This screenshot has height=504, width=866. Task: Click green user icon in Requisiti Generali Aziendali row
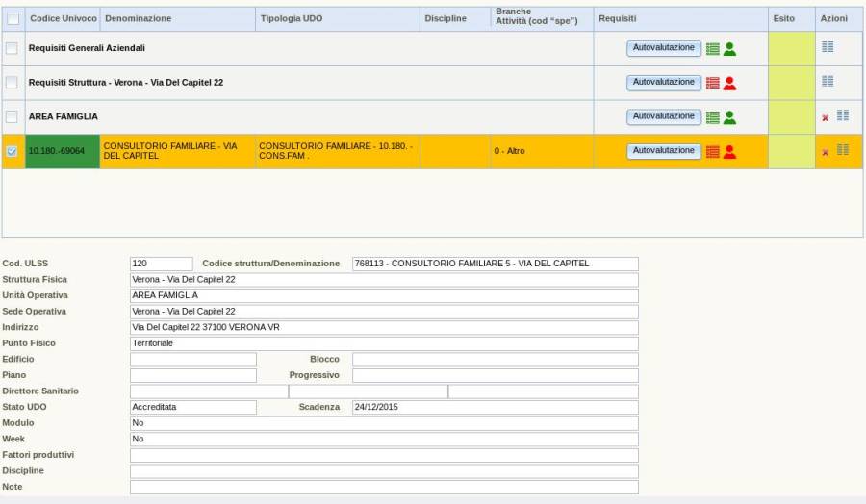(729, 48)
